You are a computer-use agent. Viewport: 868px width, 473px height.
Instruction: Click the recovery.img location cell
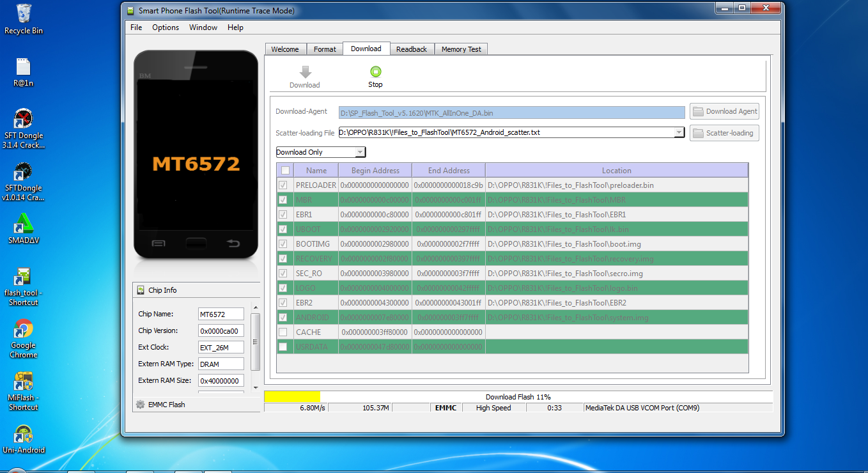617,259
